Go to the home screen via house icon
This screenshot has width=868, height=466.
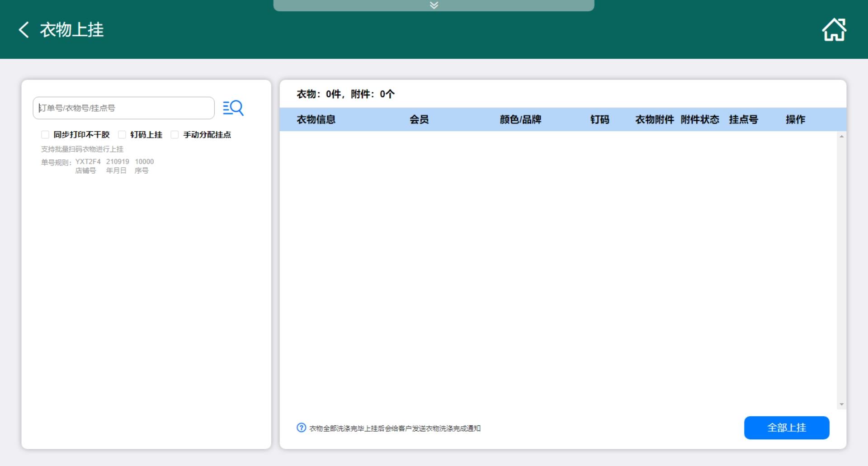[x=834, y=30]
